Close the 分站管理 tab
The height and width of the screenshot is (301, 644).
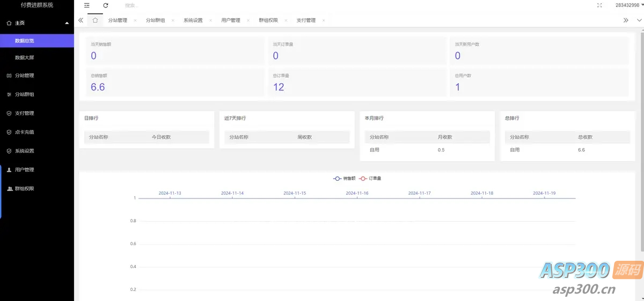[135, 20]
